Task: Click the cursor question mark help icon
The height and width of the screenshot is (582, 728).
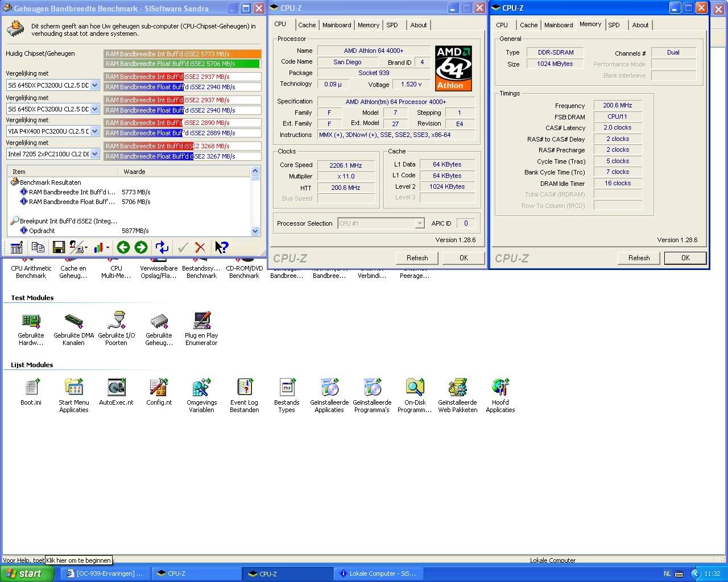Action: coord(221,247)
